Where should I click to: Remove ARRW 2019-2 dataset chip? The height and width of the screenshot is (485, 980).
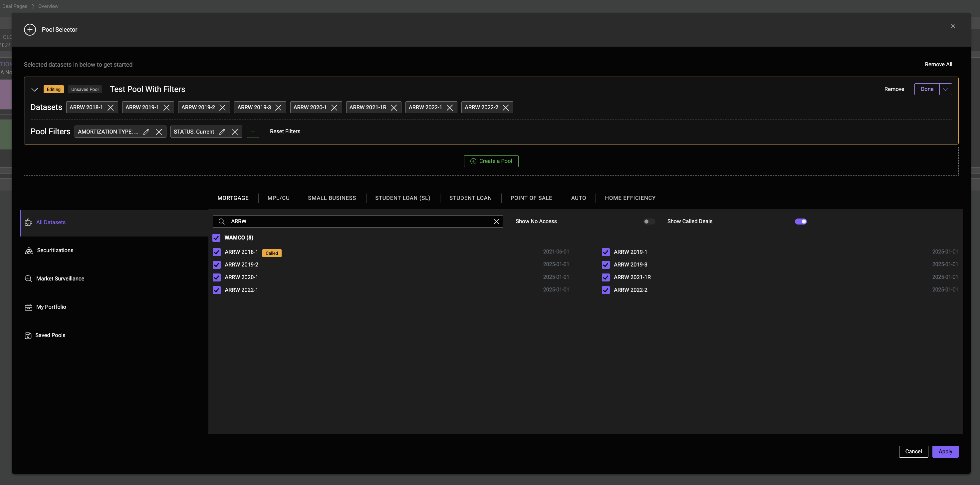(x=223, y=108)
